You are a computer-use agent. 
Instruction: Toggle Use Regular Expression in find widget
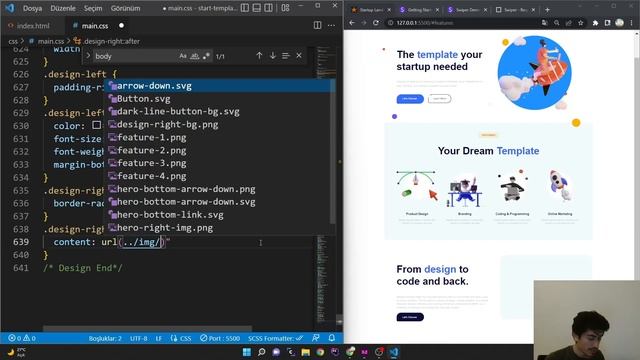(x=206, y=56)
